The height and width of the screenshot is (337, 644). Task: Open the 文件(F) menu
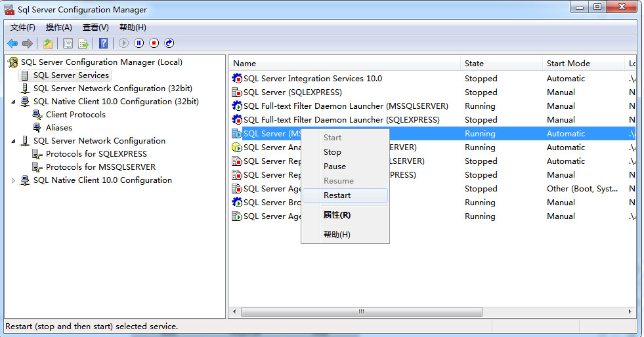(x=22, y=28)
